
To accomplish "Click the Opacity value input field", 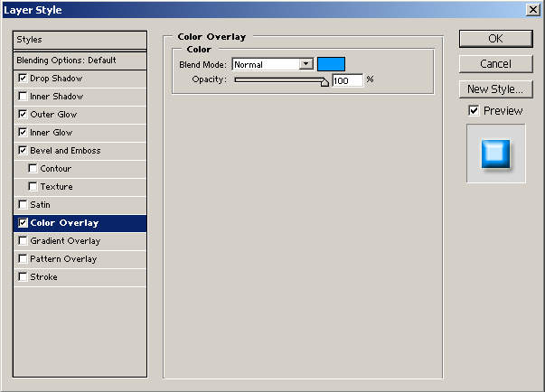I will coord(348,80).
